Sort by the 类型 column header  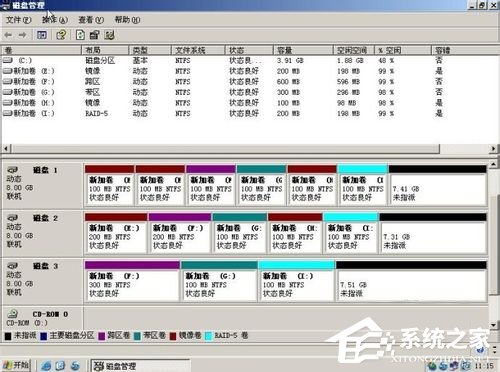pyautogui.click(x=150, y=50)
